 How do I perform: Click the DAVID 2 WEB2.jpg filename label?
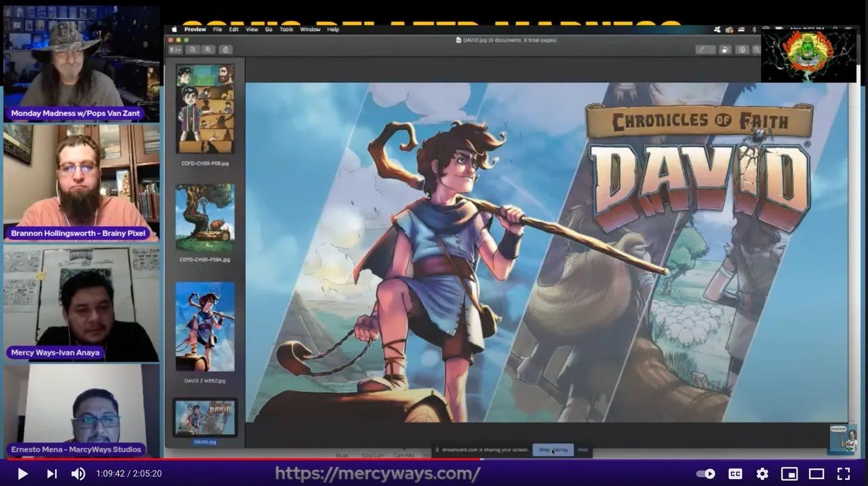(x=205, y=381)
